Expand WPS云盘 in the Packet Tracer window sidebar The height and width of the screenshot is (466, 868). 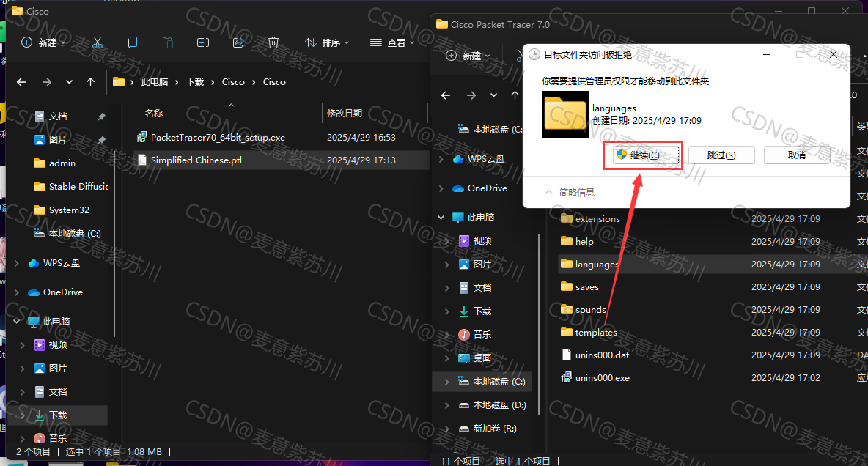[x=441, y=160]
